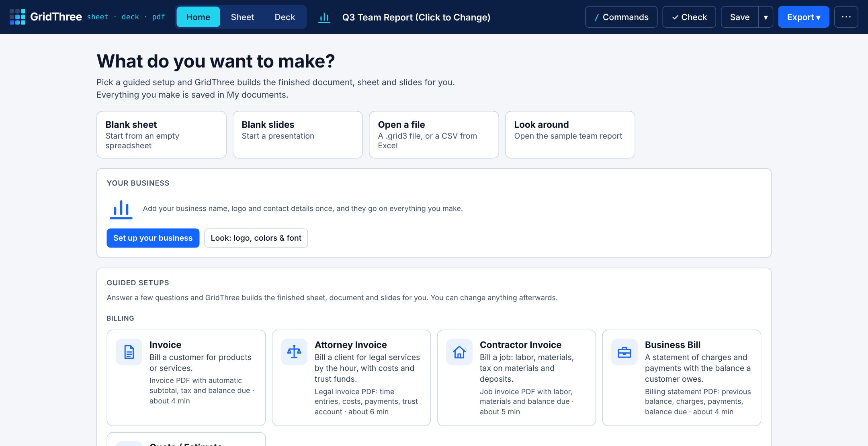The width and height of the screenshot is (868, 446).
Task: Expand the Save dropdown arrow
Action: click(x=766, y=17)
